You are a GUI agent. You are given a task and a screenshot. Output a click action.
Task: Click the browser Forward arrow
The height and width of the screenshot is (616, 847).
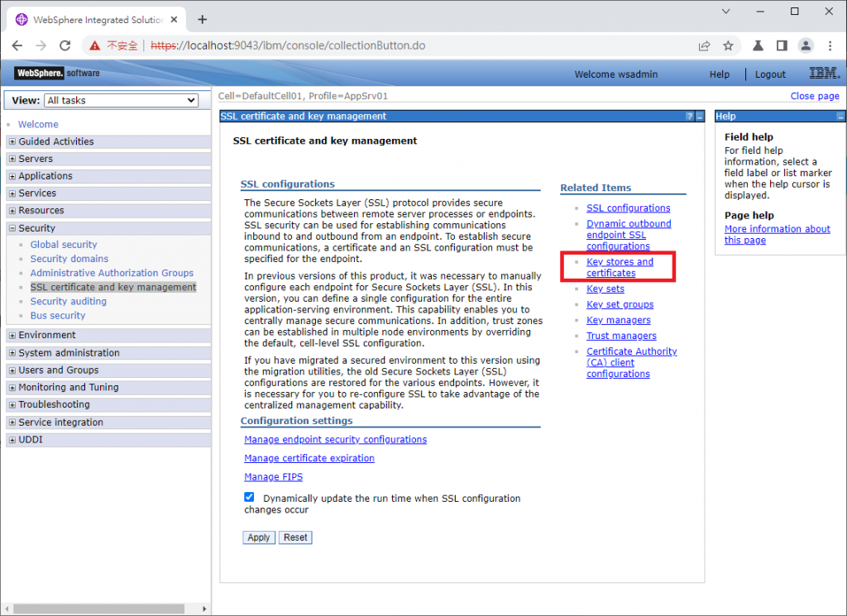[41, 45]
